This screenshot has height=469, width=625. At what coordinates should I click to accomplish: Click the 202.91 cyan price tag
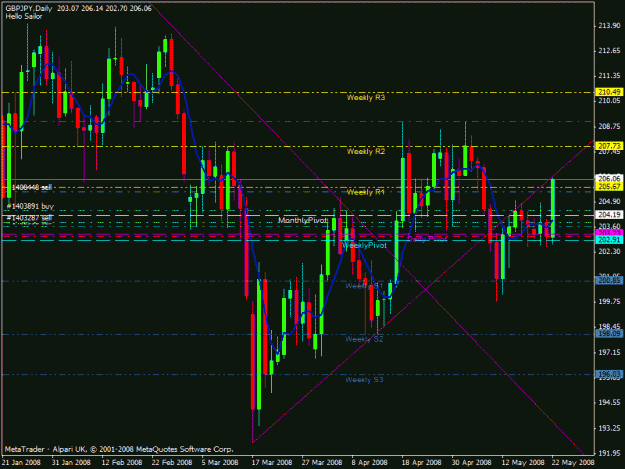coord(609,240)
